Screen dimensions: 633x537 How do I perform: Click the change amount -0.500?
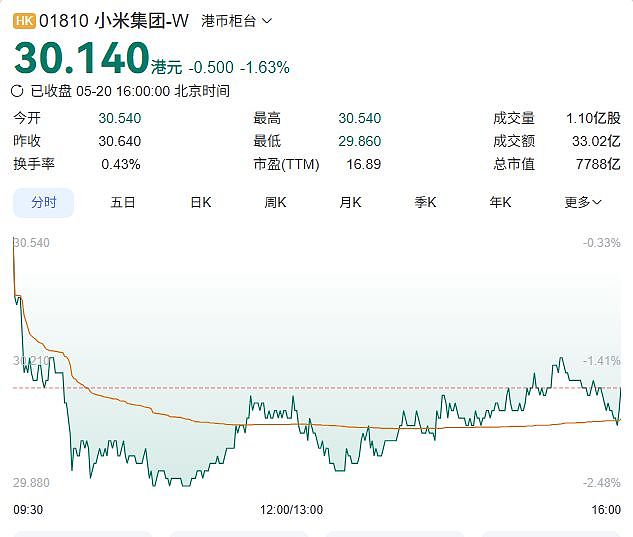211,67
